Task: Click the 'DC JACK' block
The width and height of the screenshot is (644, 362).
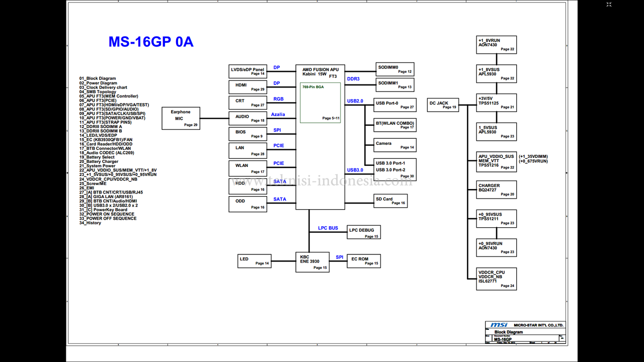Action: (x=443, y=105)
